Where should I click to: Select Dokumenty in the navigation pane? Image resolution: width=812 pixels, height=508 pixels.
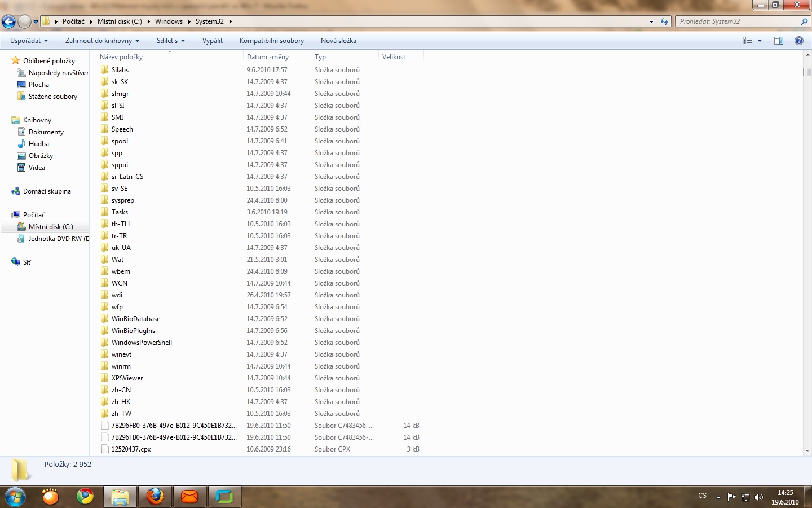[46, 132]
